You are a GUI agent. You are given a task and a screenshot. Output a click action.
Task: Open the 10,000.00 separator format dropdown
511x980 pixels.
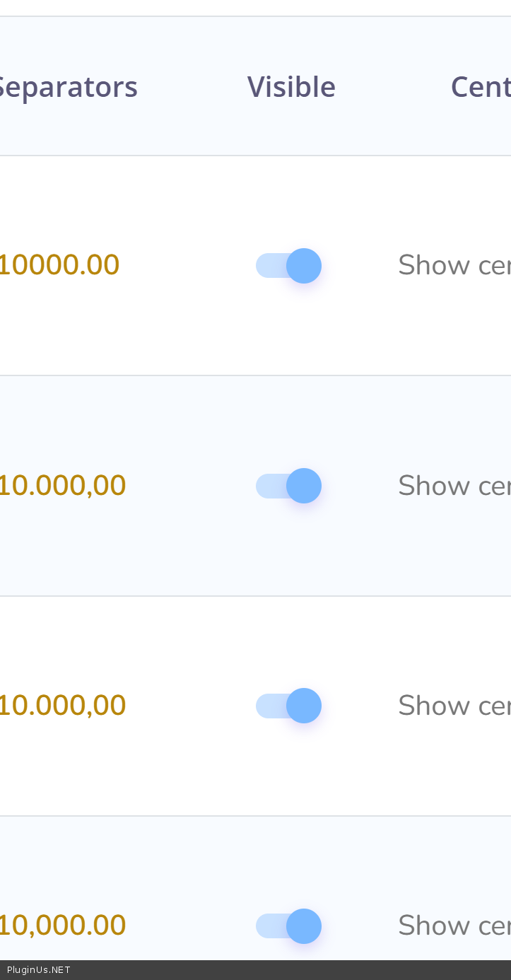[x=62, y=926]
